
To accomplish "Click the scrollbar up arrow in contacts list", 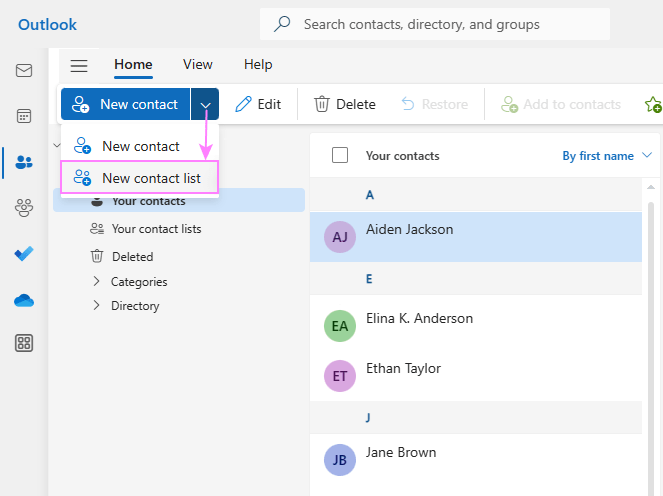I will pyautogui.click(x=651, y=187).
